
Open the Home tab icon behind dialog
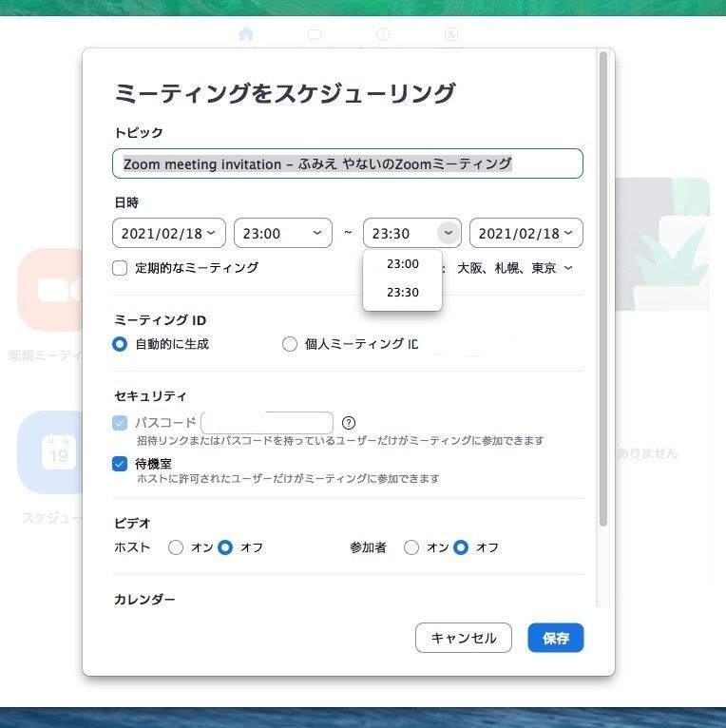pyautogui.click(x=246, y=34)
